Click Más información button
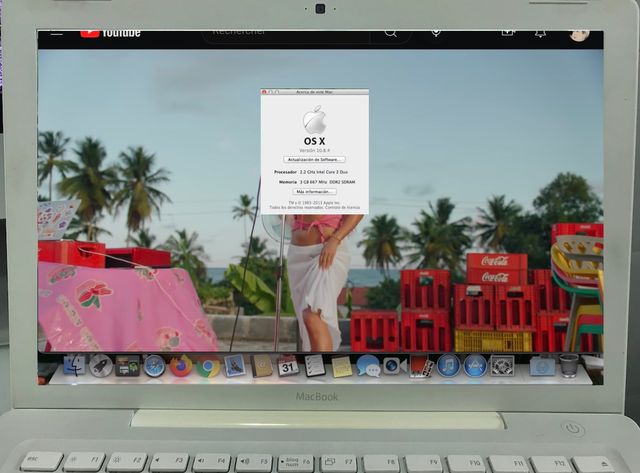This screenshot has height=473, width=640. [314, 191]
